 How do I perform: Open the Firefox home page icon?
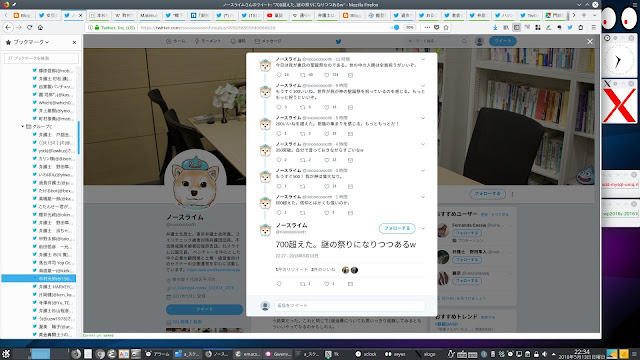pyautogui.click(x=40, y=27)
